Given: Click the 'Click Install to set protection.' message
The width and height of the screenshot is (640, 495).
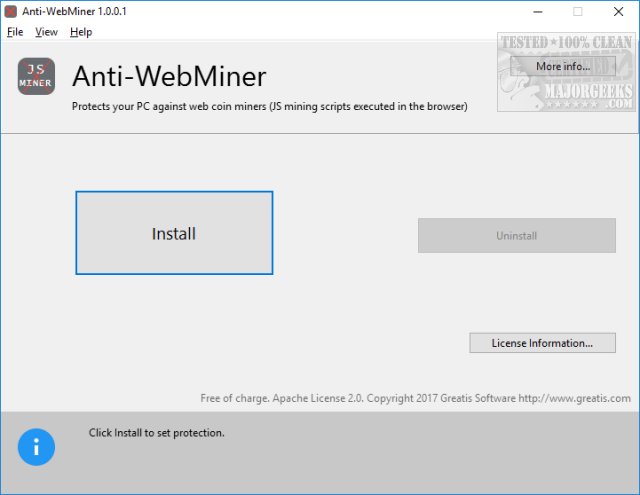Looking at the screenshot, I should click(157, 433).
